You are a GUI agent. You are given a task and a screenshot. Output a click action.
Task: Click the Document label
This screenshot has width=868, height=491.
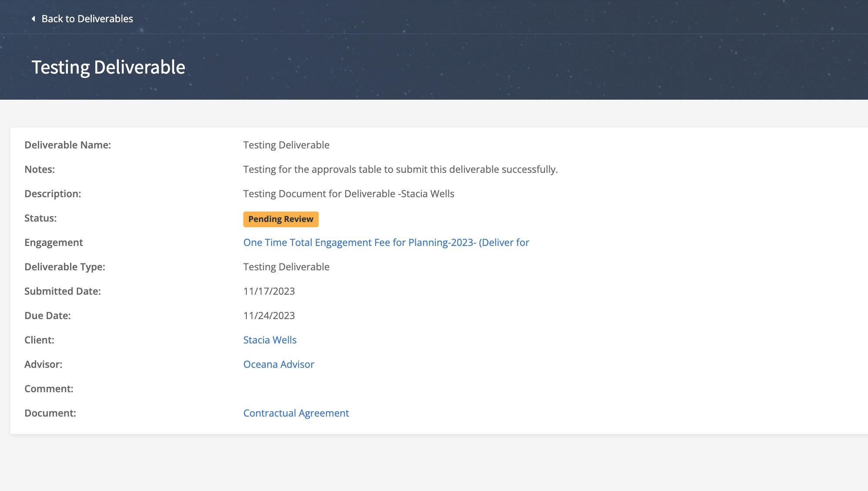(x=50, y=413)
